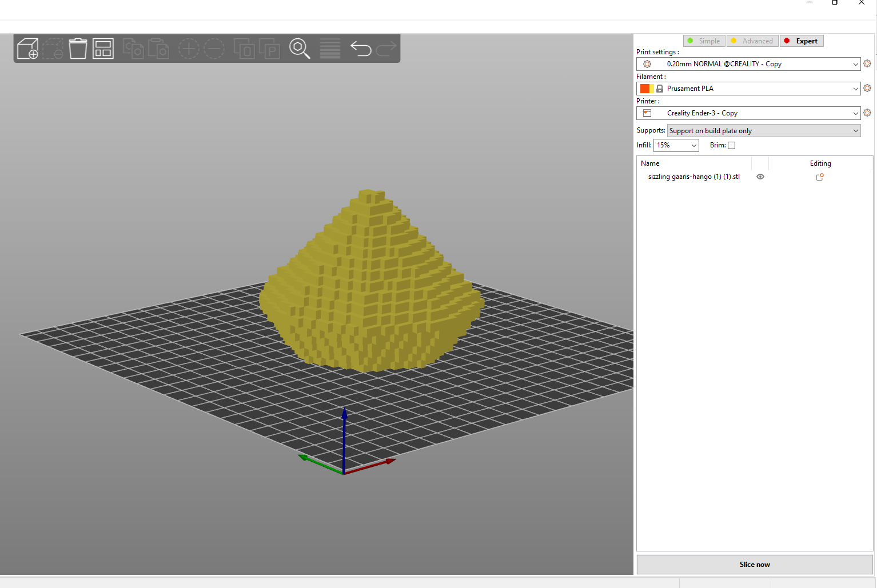Click the Editing column header
877x588 pixels.
[820, 163]
